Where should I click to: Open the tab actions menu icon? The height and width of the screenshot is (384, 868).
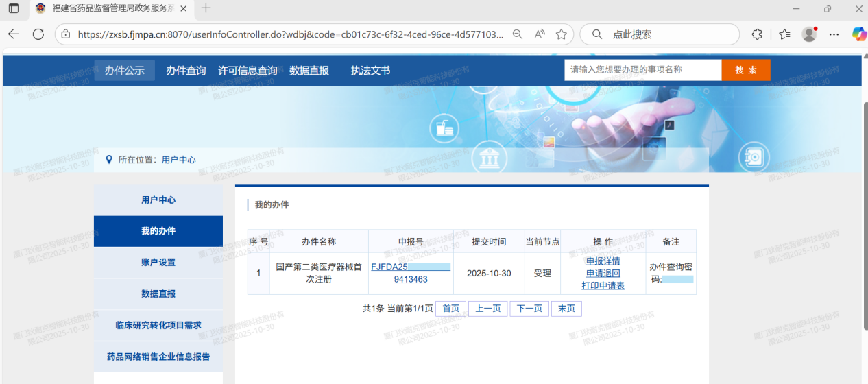click(x=14, y=8)
